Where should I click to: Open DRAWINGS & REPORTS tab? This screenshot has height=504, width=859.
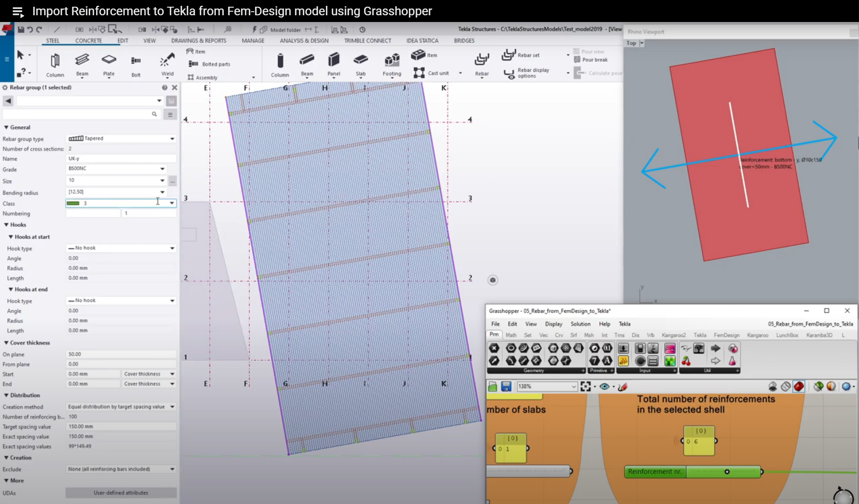coord(198,40)
